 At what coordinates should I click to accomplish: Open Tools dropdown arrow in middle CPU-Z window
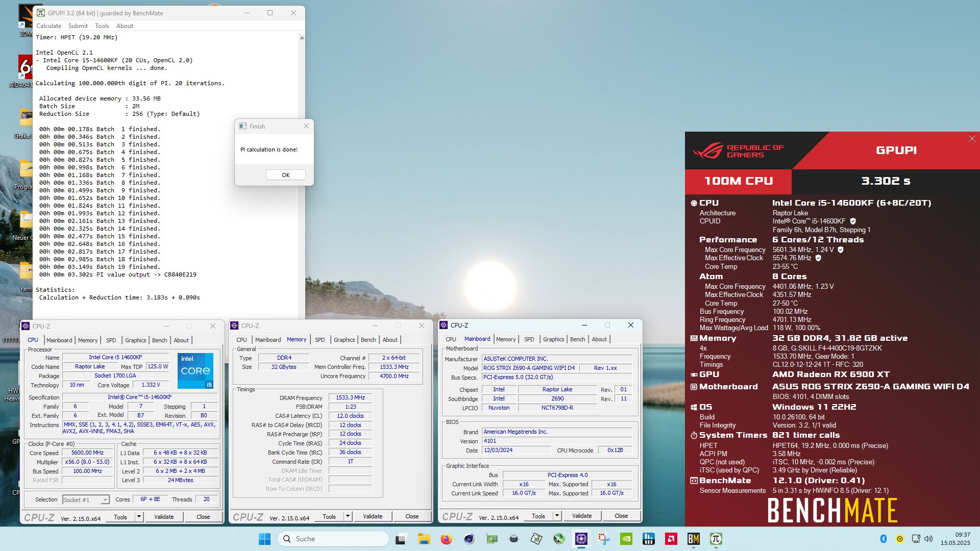pyautogui.click(x=348, y=516)
